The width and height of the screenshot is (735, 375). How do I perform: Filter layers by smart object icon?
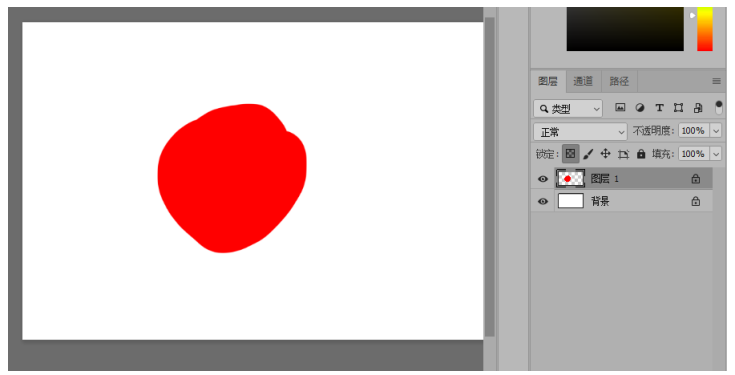[698, 108]
